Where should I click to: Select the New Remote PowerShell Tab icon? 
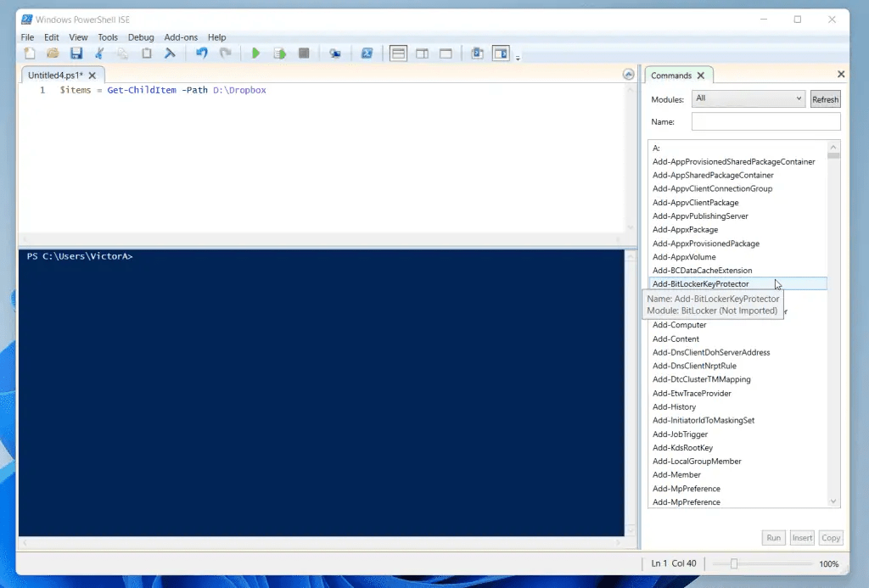tap(334, 53)
